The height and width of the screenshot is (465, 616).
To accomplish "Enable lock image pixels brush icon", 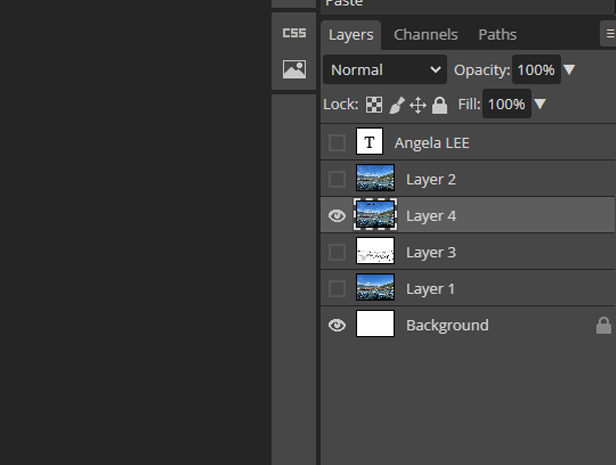I will click(396, 105).
